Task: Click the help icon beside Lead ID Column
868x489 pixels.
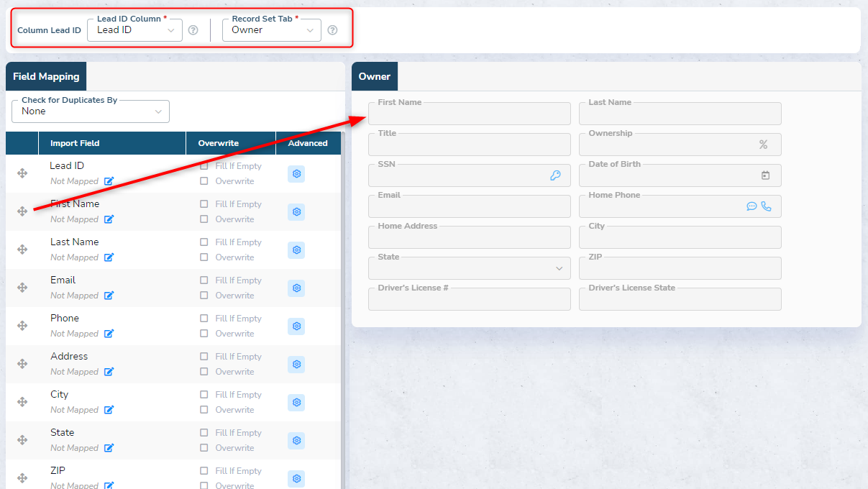Action: (x=193, y=30)
